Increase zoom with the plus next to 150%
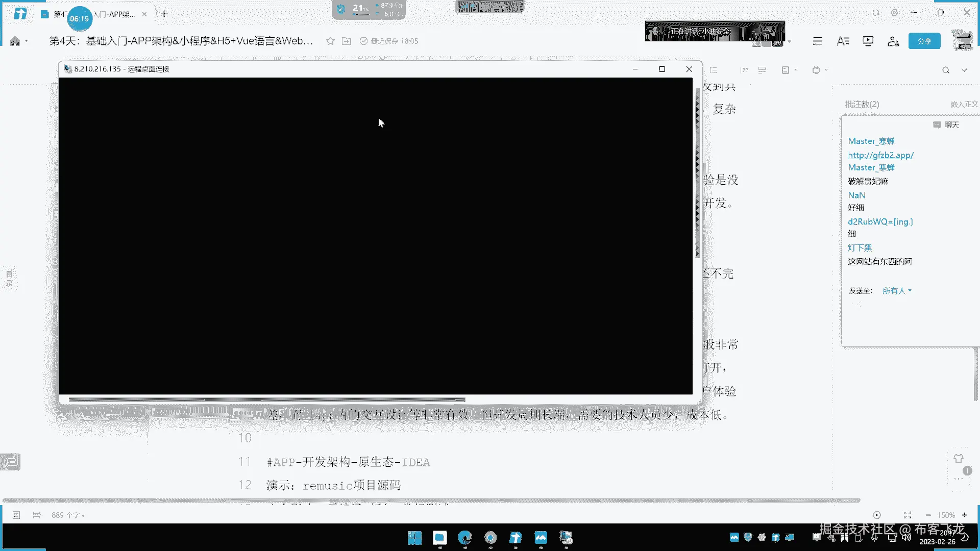This screenshot has height=551, width=980. (964, 515)
